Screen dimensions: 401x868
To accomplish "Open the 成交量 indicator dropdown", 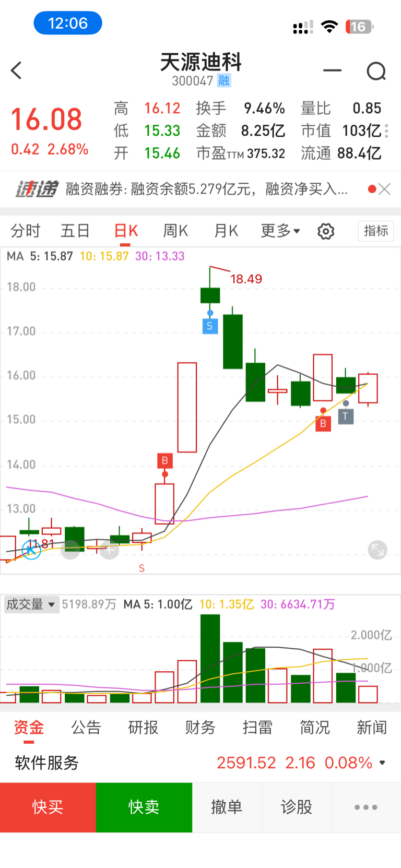I will point(31,604).
